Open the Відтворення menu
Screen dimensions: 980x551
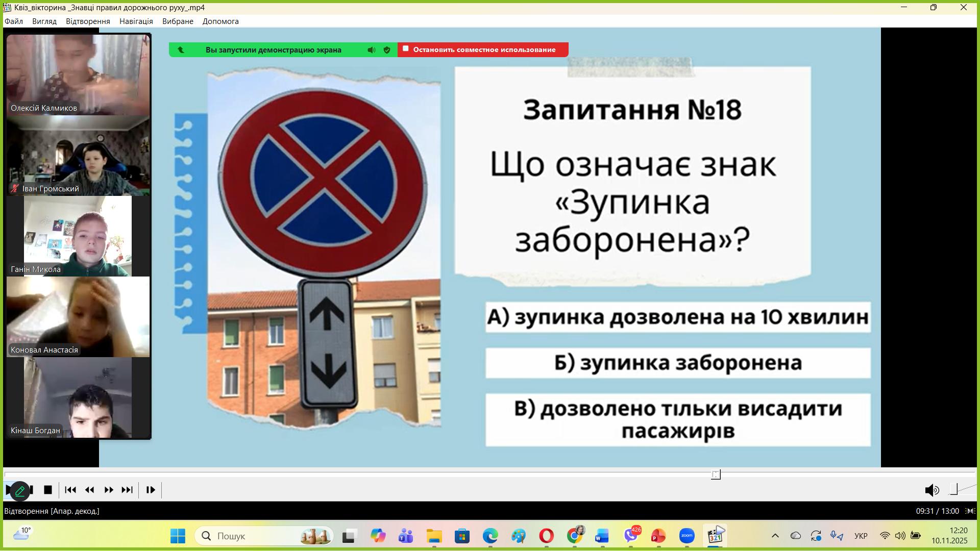point(88,21)
